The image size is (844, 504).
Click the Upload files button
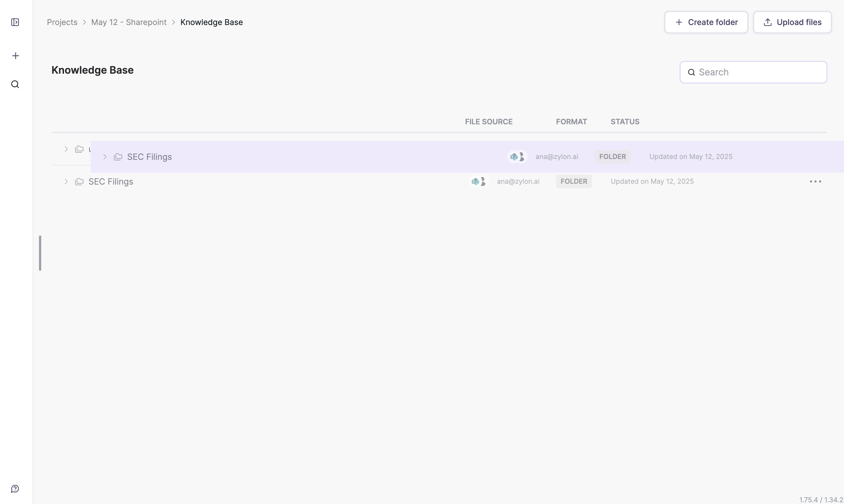pos(792,22)
